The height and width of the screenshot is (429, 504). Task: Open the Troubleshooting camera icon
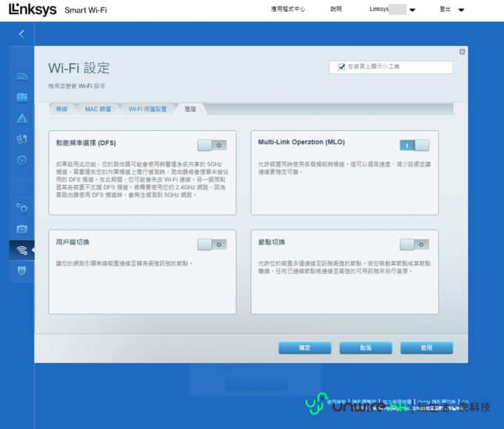tap(21, 229)
